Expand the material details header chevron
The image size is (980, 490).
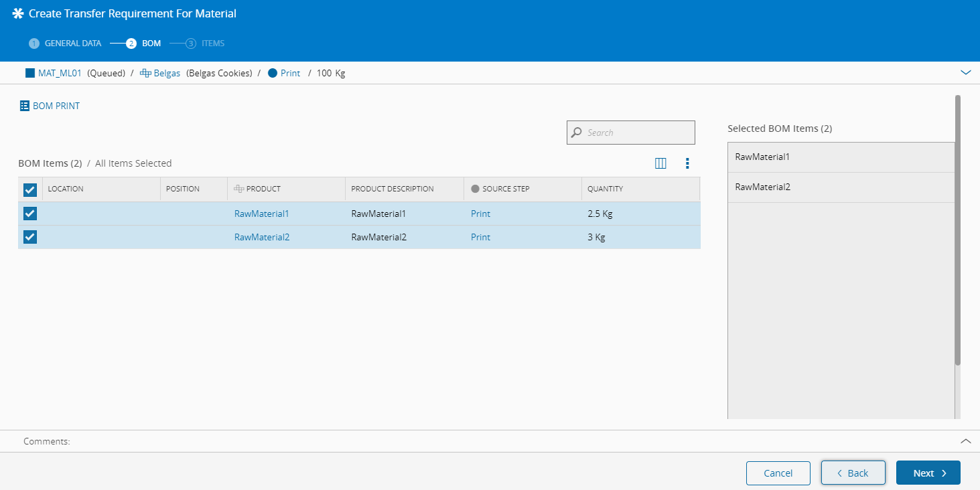[965, 72]
